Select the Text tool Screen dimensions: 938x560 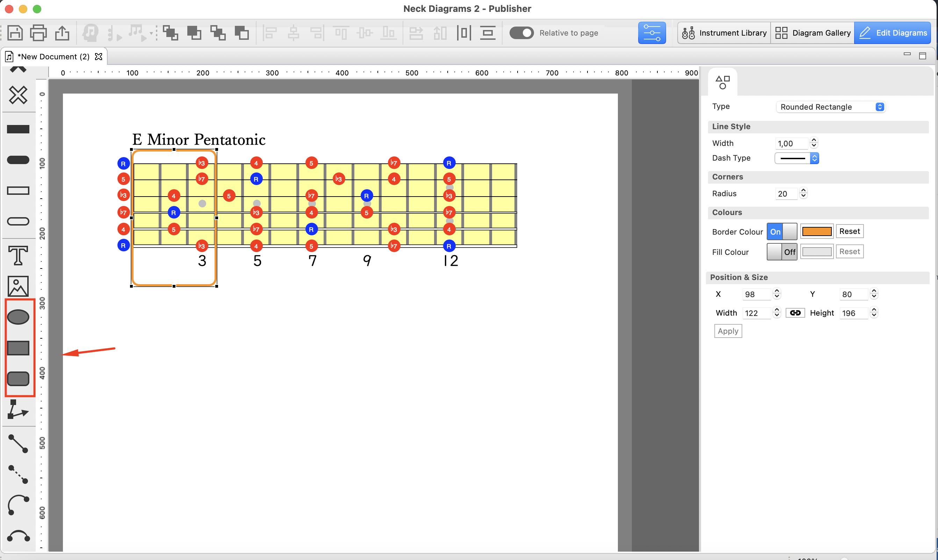(x=18, y=256)
